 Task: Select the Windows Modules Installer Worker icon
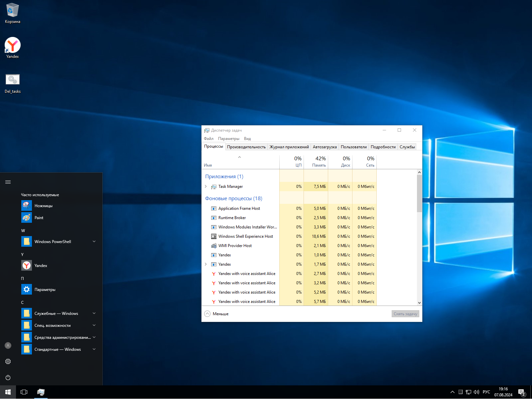[214, 227]
